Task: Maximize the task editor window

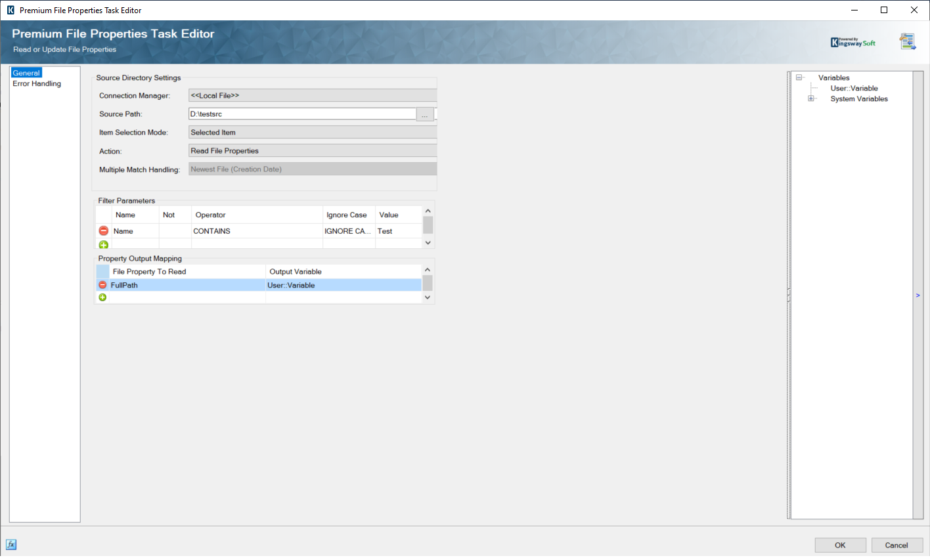Action: click(x=884, y=10)
